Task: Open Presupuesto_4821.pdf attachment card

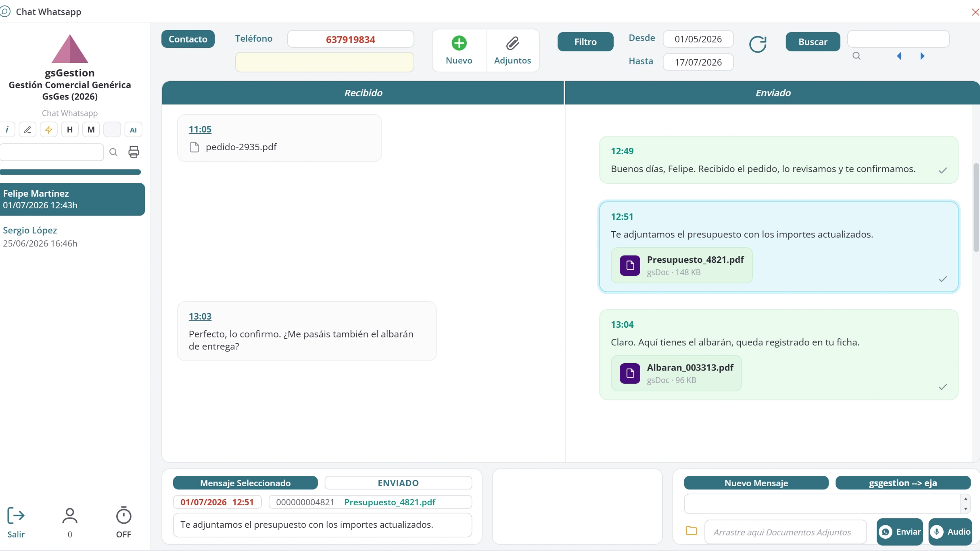Action: pos(682,265)
